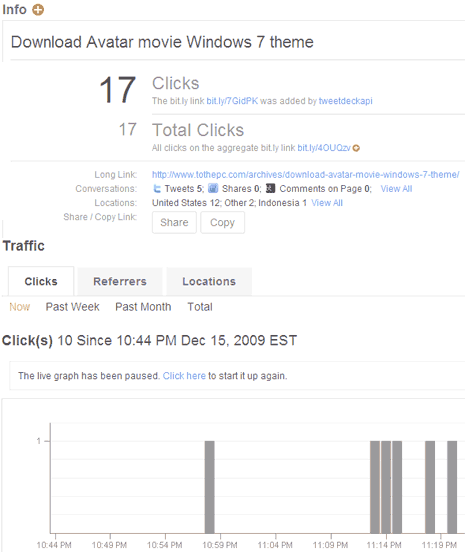Click the graph bar near 10:59 PM
465x552 pixels.
pyautogui.click(x=209, y=487)
